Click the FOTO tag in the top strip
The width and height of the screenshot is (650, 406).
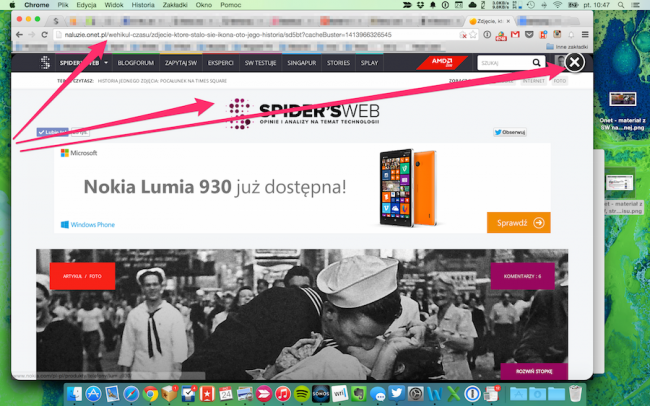pos(560,81)
